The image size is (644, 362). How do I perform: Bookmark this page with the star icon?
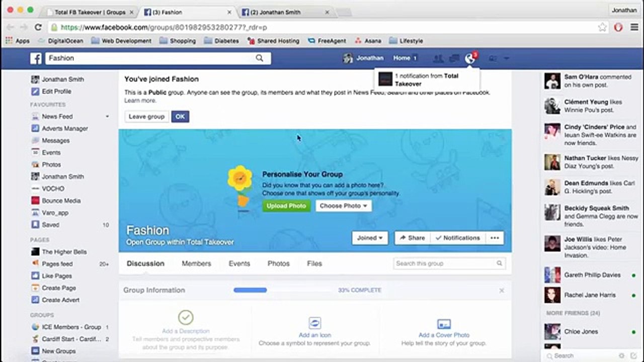tap(602, 27)
